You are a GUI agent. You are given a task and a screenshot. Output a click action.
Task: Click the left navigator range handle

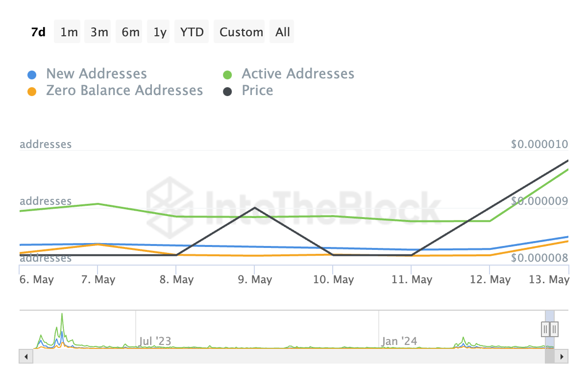coord(545,329)
